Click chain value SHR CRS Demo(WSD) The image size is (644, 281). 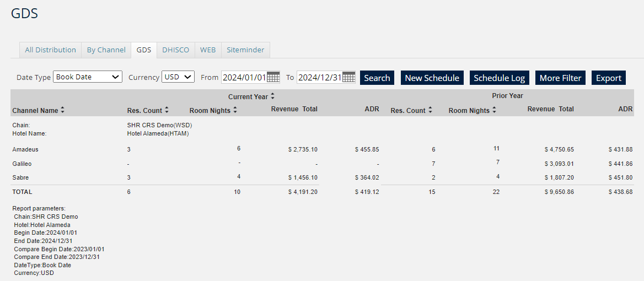[160, 125]
